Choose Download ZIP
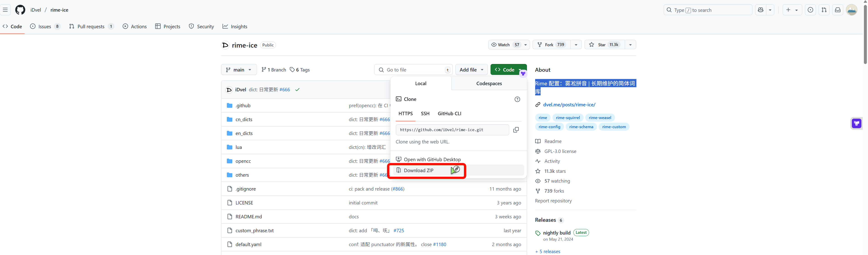 click(x=458, y=170)
